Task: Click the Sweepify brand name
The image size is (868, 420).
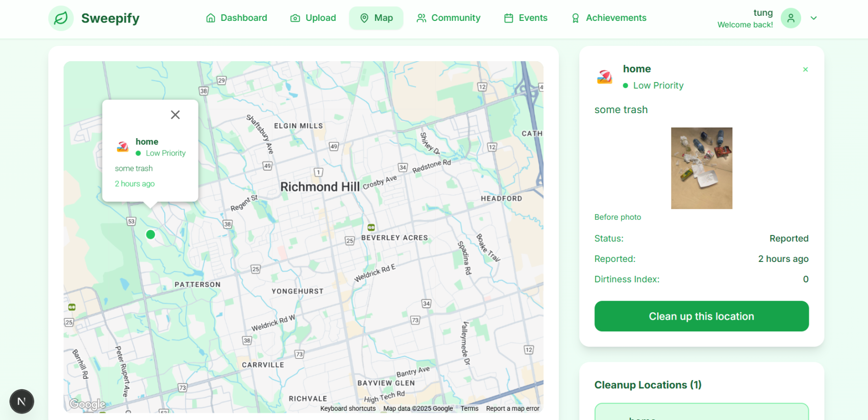Action: tap(110, 18)
